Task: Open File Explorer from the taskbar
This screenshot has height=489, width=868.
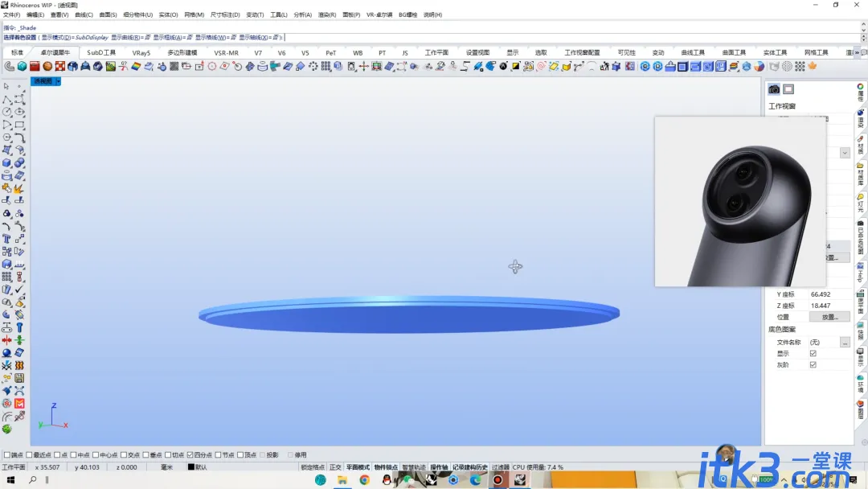Action: click(342, 480)
